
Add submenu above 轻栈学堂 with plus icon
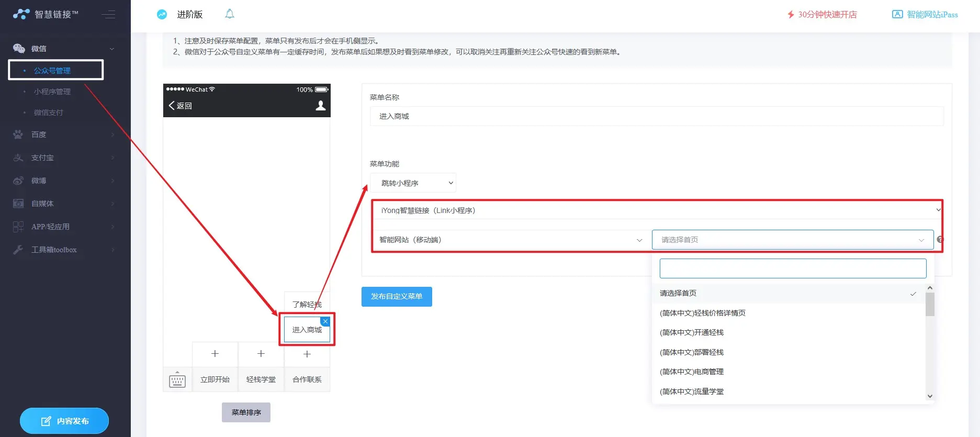[261, 354]
